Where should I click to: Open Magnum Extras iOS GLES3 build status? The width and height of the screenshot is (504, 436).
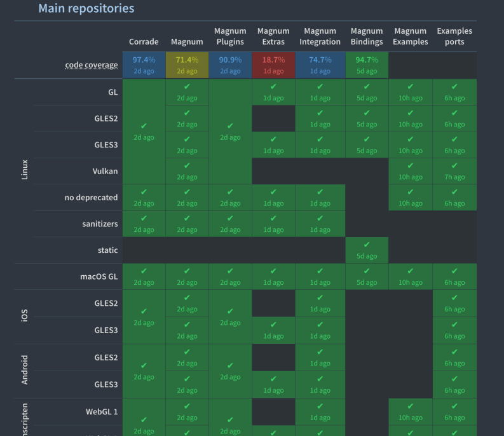tap(273, 330)
